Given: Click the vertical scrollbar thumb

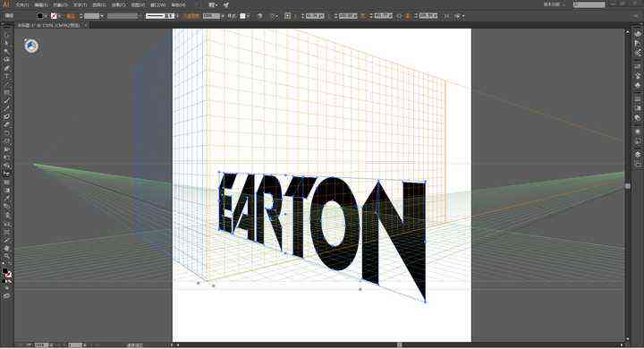Looking at the screenshot, I should 628,186.
